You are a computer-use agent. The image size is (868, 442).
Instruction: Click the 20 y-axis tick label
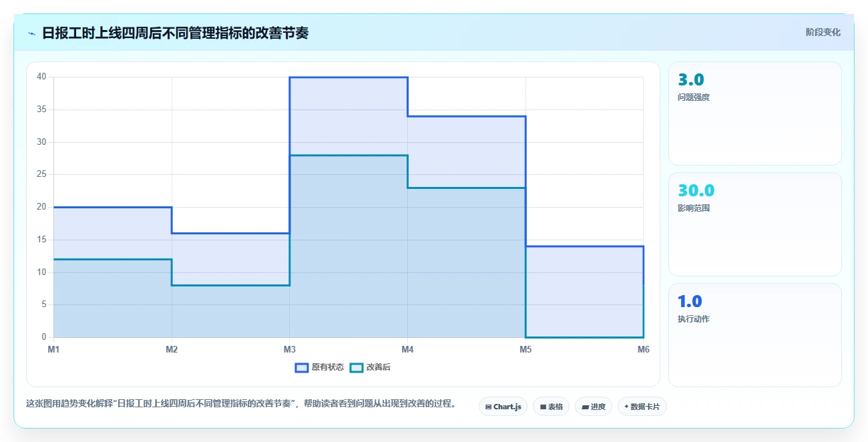[41, 207]
